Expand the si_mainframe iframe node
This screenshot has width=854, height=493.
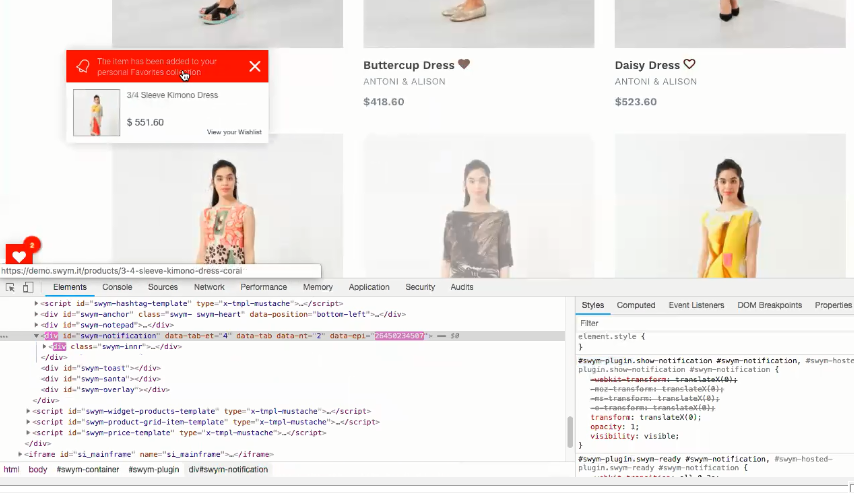coord(20,454)
